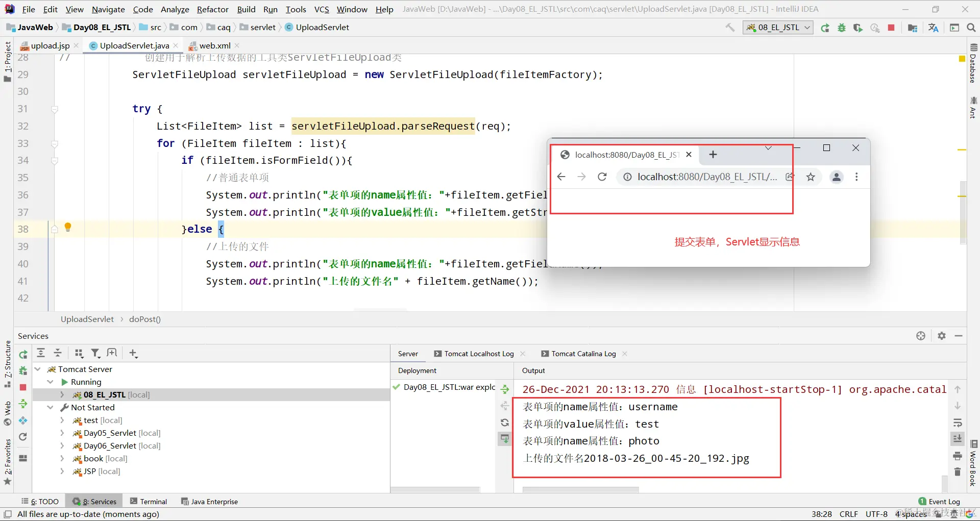Collapse the Running node in Services
The height and width of the screenshot is (521, 980).
[50, 382]
